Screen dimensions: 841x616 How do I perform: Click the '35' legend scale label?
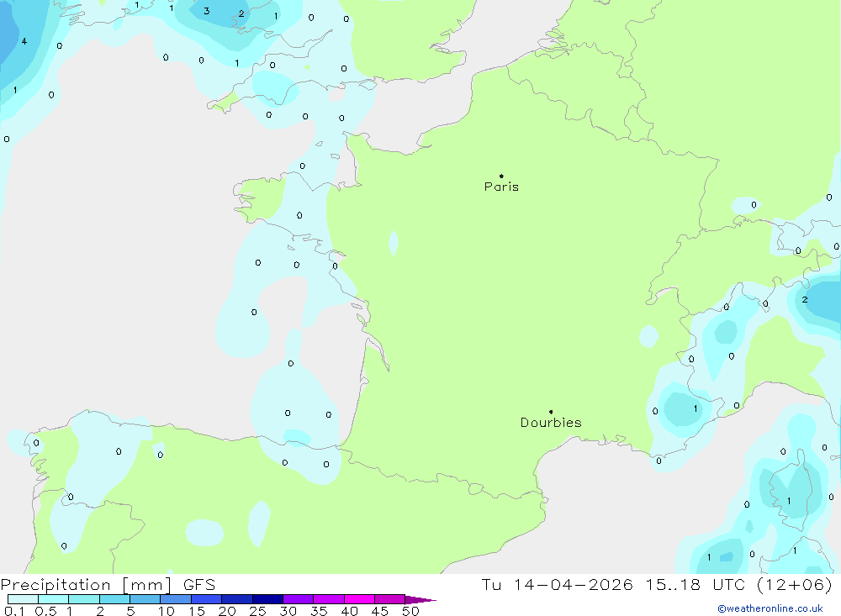319,611
